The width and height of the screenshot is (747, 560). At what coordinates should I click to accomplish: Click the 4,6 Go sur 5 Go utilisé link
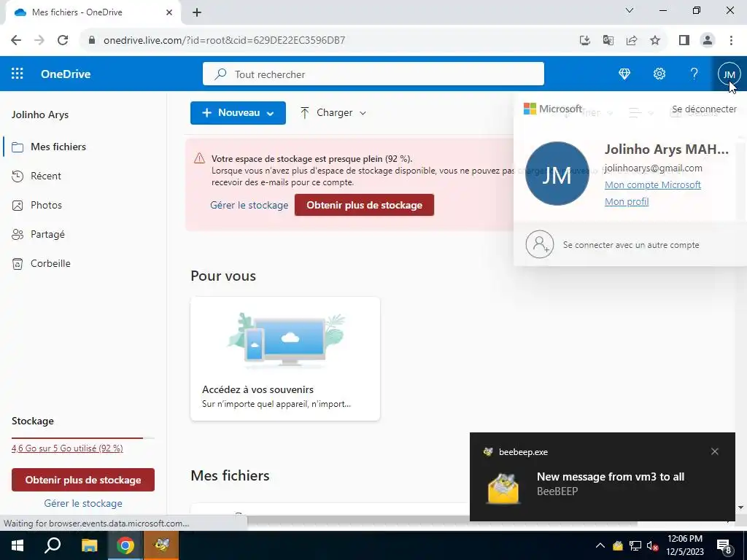coord(67,448)
